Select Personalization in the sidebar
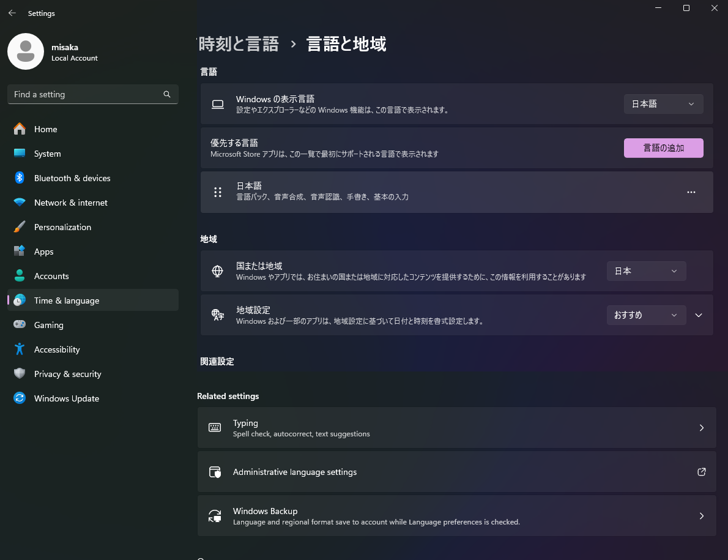Image resolution: width=728 pixels, height=560 pixels. (x=93, y=227)
